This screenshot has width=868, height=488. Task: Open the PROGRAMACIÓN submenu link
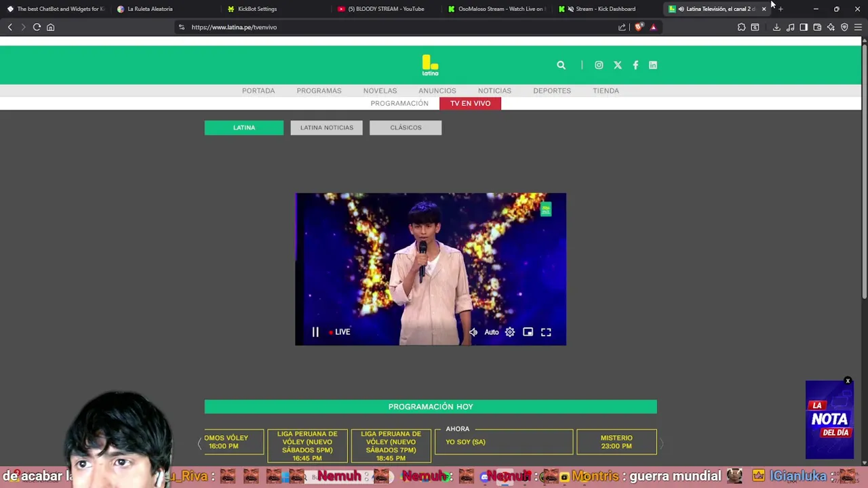(x=399, y=104)
